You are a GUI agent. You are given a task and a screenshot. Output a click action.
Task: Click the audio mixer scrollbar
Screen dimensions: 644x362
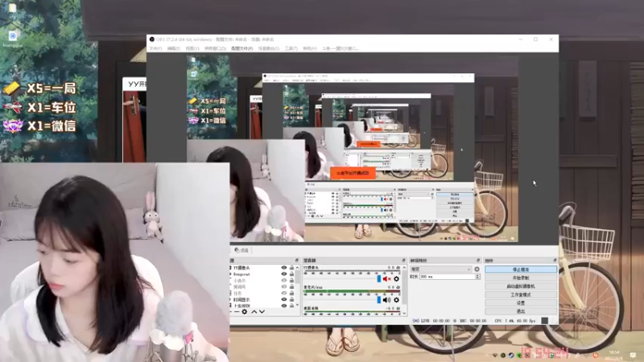(x=404, y=290)
